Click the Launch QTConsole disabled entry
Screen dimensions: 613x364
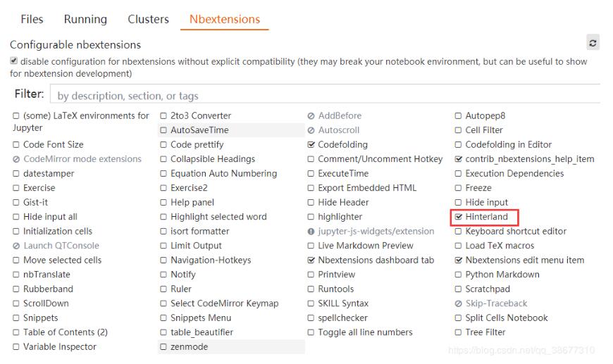(61, 246)
